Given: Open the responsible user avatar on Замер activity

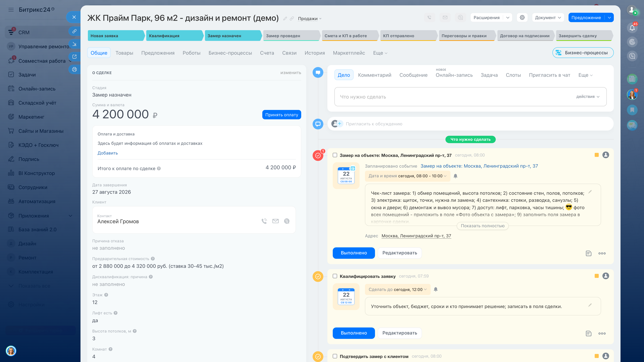Looking at the screenshot, I should (606, 155).
